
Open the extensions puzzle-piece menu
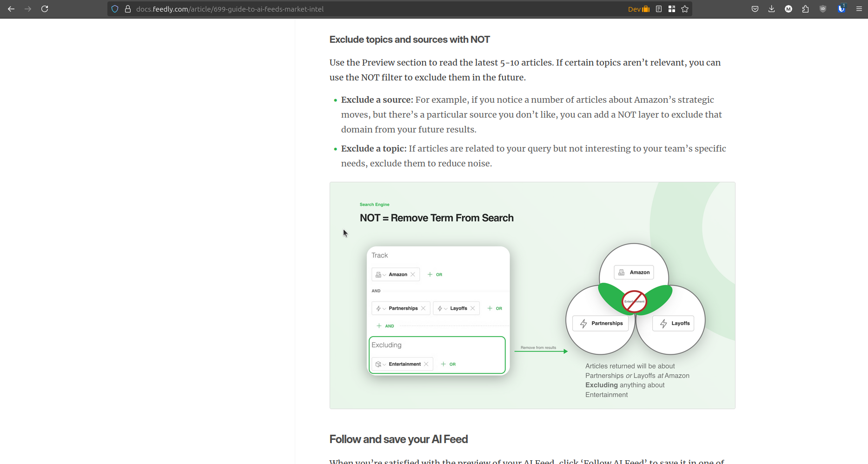806,9
